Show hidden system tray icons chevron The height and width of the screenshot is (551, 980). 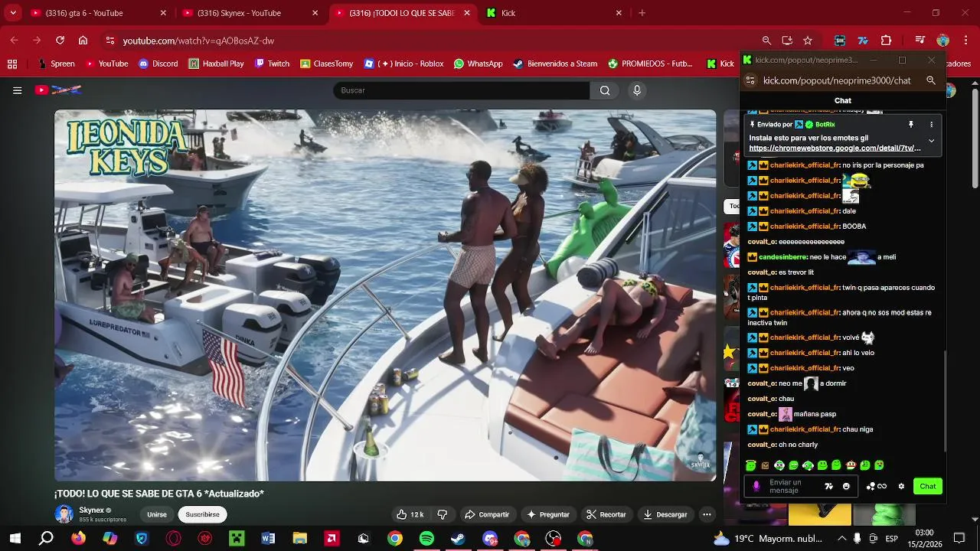pyautogui.click(x=841, y=539)
